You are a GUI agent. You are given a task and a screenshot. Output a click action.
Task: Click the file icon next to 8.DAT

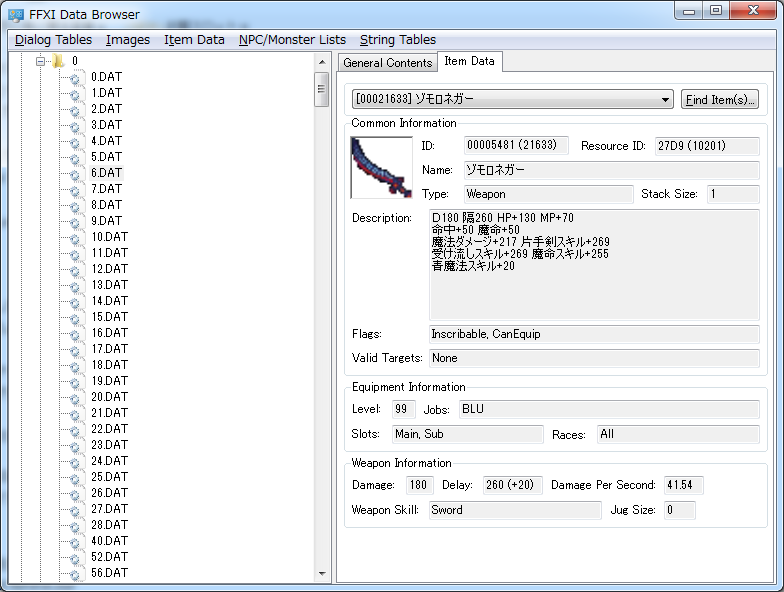tap(75, 206)
